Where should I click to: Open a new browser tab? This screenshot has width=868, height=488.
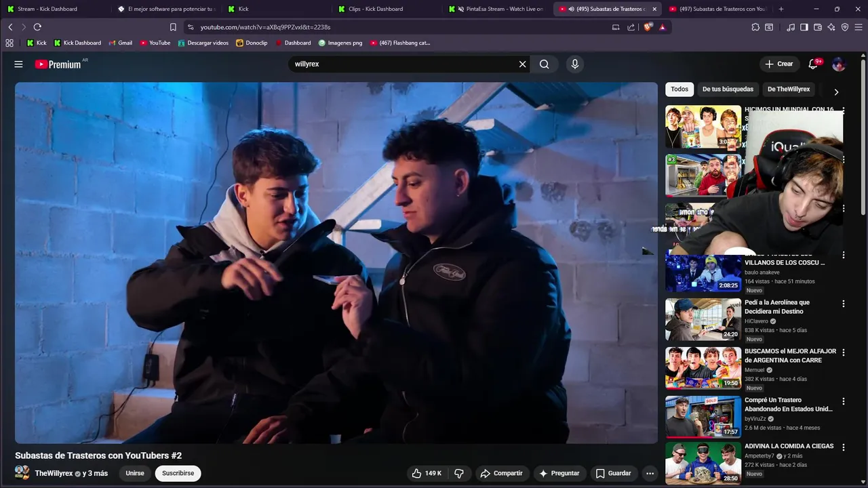[x=781, y=9]
